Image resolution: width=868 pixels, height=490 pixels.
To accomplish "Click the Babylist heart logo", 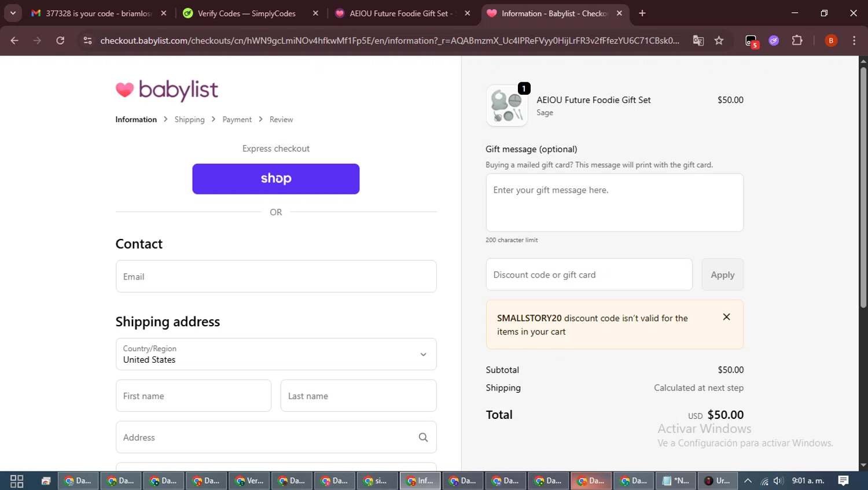I will pyautogui.click(x=124, y=90).
